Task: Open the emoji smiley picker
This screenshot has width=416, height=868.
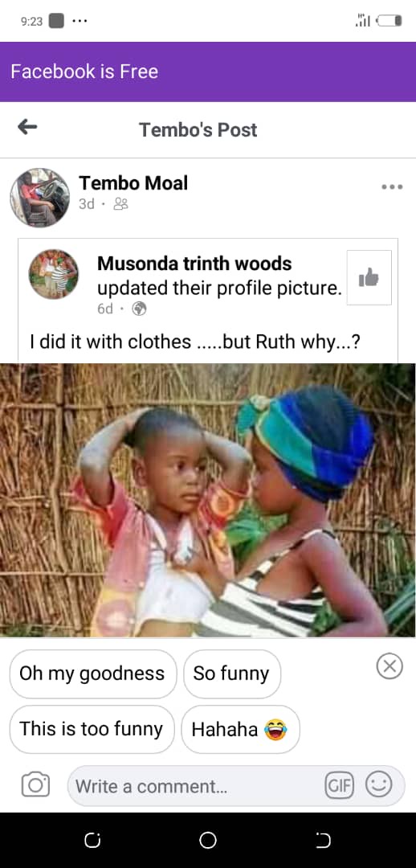Action: click(x=379, y=784)
